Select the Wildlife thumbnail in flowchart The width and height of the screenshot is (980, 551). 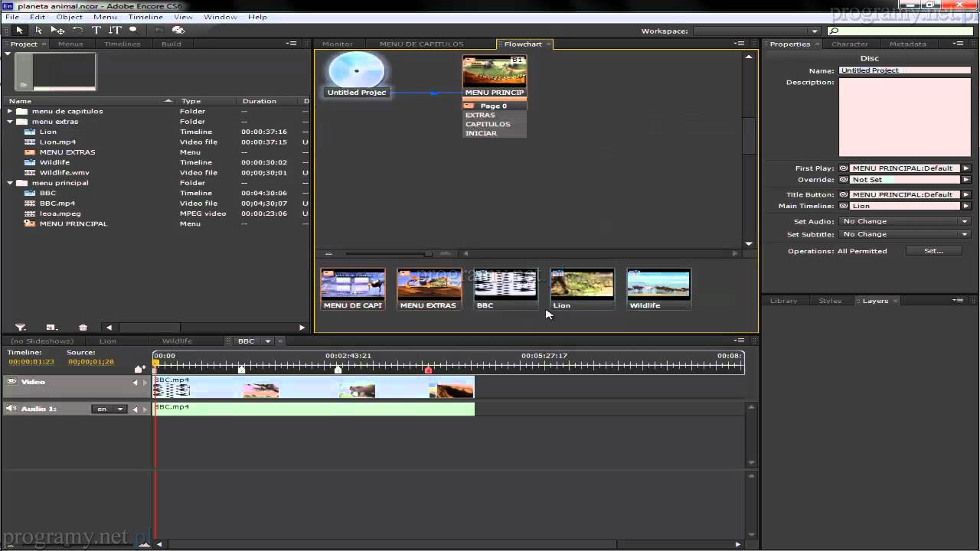point(658,288)
